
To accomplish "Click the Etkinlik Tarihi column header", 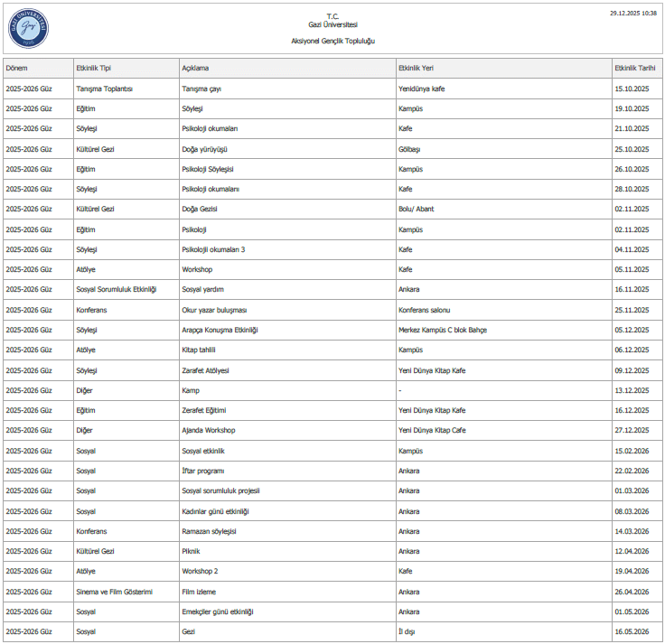I will click(x=634, y=69).
